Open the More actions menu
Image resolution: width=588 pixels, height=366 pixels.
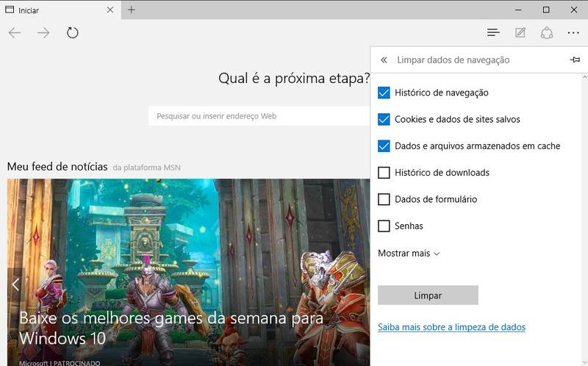tap(573, 33)
